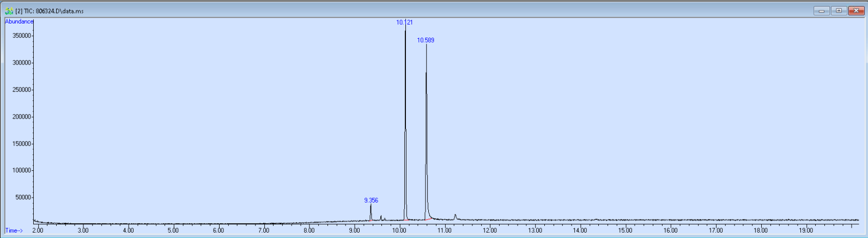Image resolution: width=868 pixels, height=238 pixels.
Task: Click the 300000 abundance tick value
Action: coord(22,63)
